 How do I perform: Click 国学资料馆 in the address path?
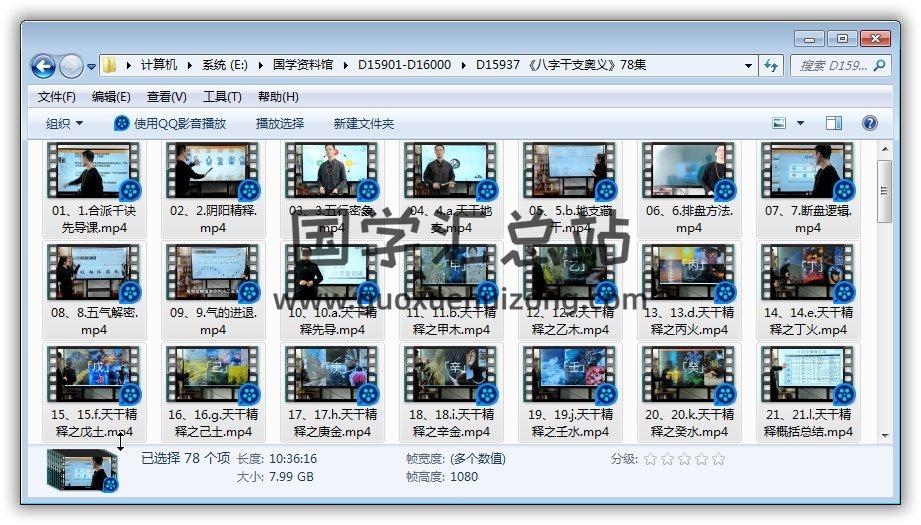[x=304, y=65]
